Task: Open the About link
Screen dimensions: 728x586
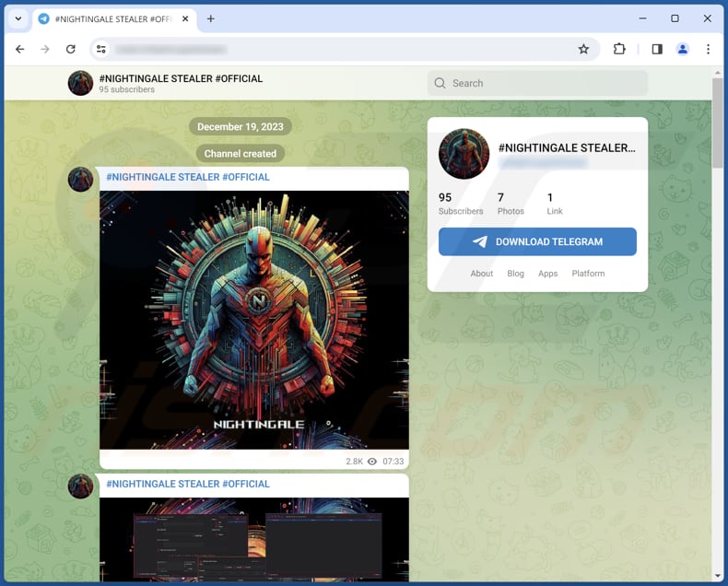Action: coord(481,274)
